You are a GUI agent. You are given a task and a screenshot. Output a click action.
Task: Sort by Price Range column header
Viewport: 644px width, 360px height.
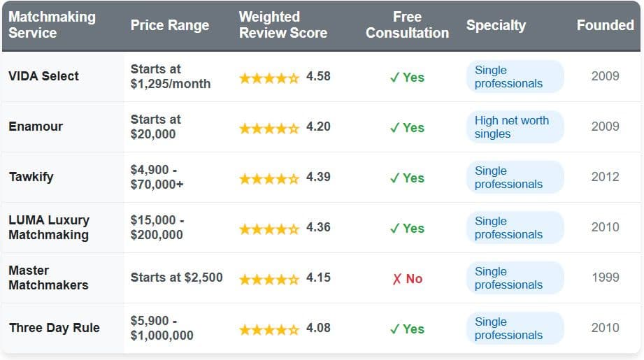click(170, 25)
